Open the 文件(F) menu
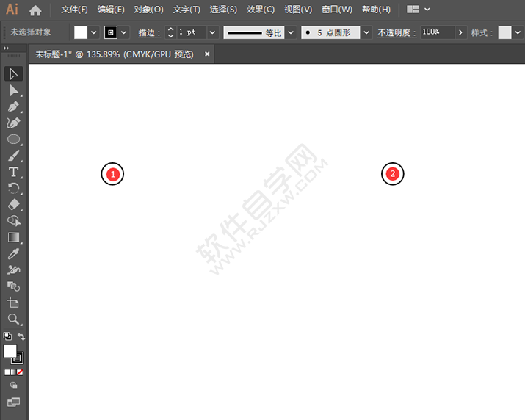 tap(74, 10)
